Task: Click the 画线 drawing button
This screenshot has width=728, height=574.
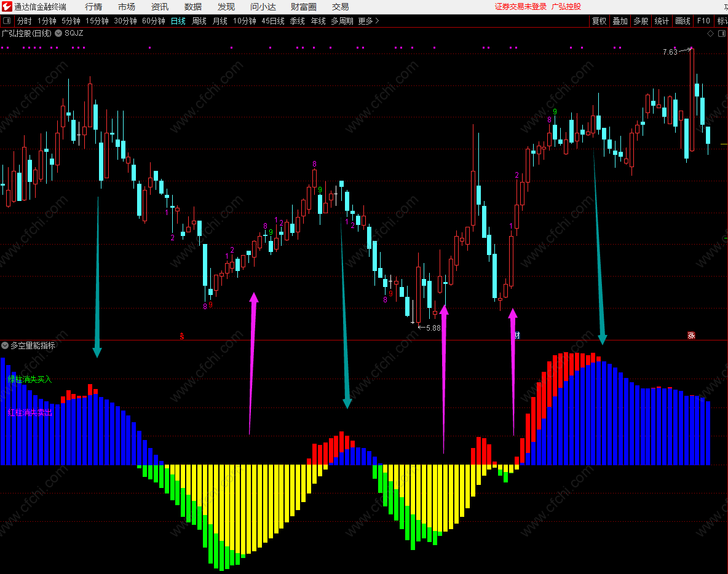Action: click(682, 21)
